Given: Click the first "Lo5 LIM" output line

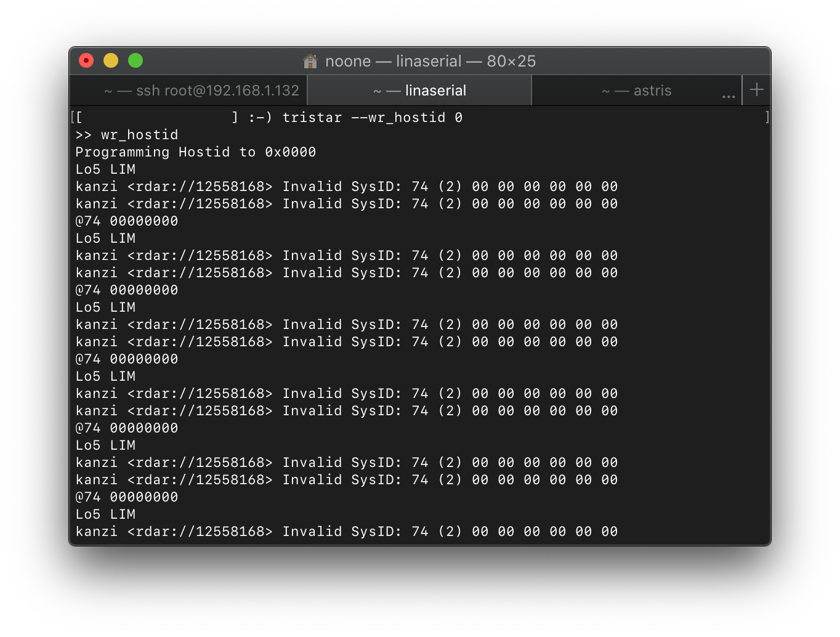Looking at the screenshot, I should 105,169.
